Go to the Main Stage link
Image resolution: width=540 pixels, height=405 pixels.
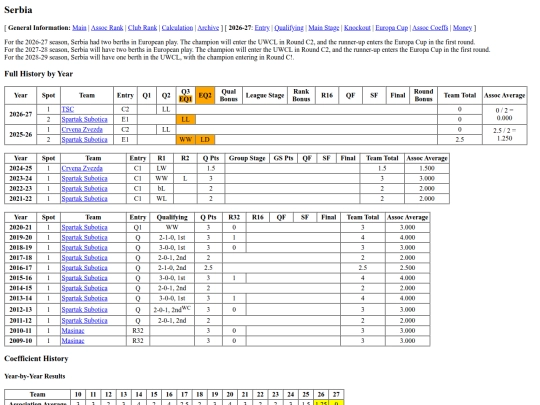tap(324, 28)
